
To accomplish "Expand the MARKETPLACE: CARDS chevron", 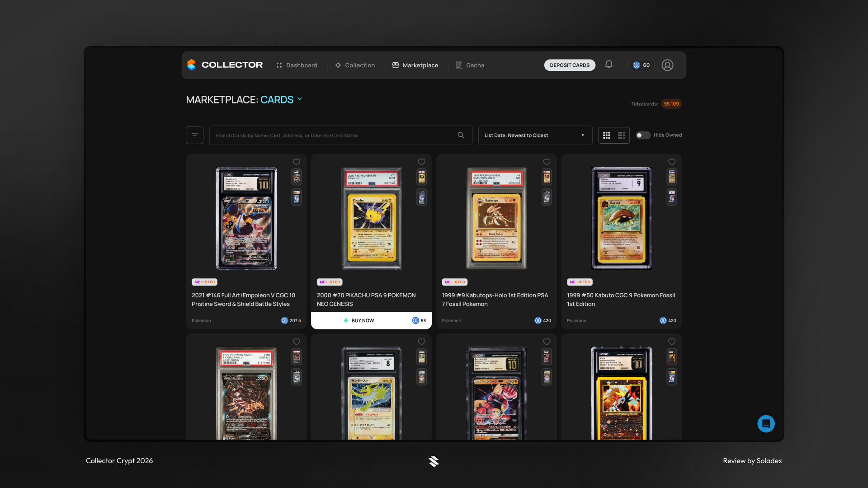I will coord(300,99).
